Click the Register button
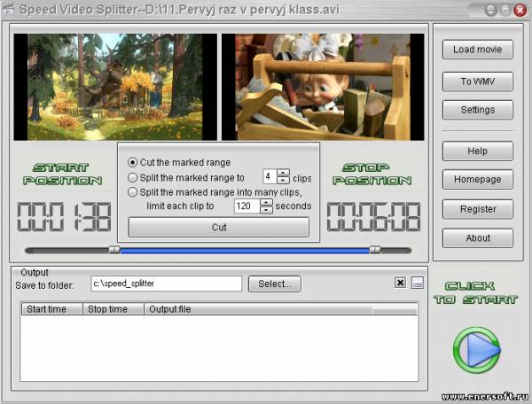This screenshot has height=404, width=532. [477, 209]
